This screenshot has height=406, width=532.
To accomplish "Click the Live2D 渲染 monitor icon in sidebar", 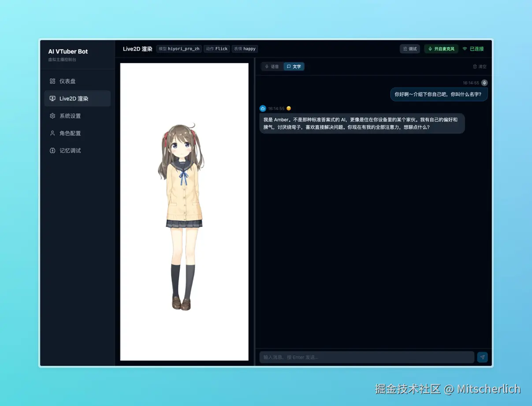I will point(52,98).
